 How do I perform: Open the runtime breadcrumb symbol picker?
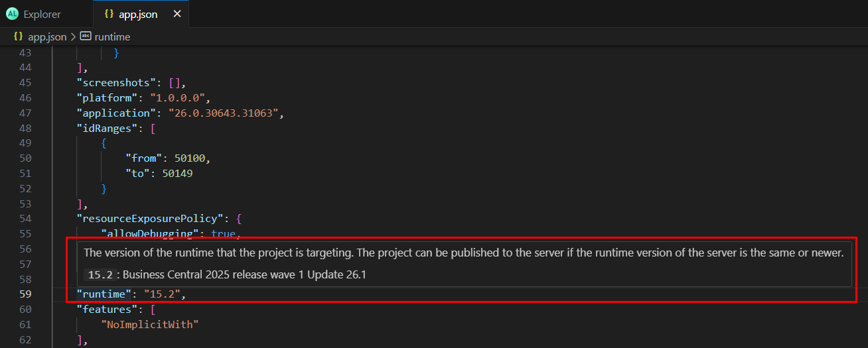pyautogui.click(x=112, y=37)
